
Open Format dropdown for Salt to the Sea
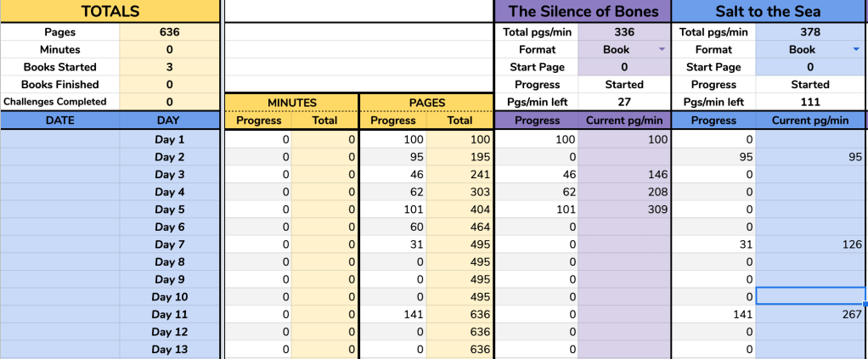(x=856, y=50)
